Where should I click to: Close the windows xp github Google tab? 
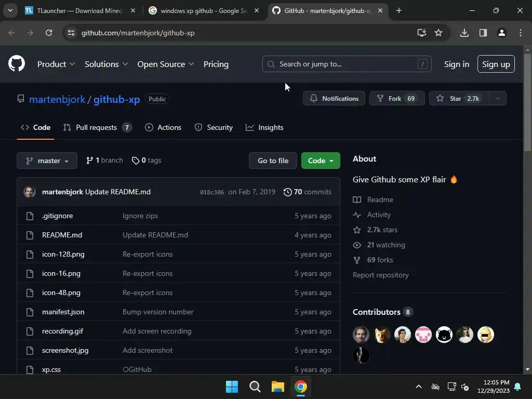257,10
